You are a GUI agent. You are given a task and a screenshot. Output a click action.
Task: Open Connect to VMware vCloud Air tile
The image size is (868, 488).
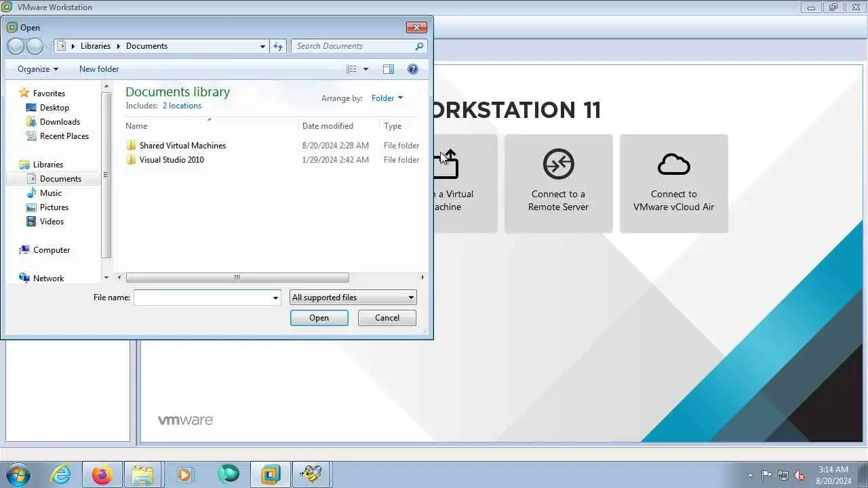coord(673,184)
